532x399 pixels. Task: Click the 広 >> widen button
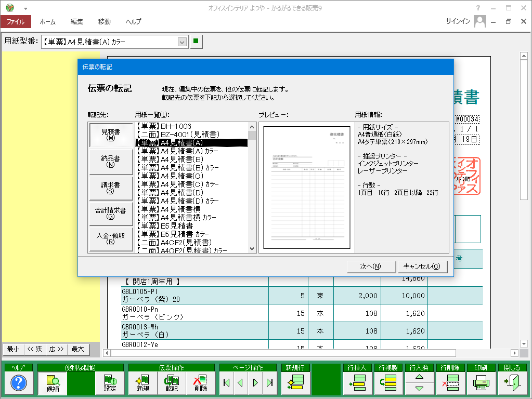click(x=56, y=349)
